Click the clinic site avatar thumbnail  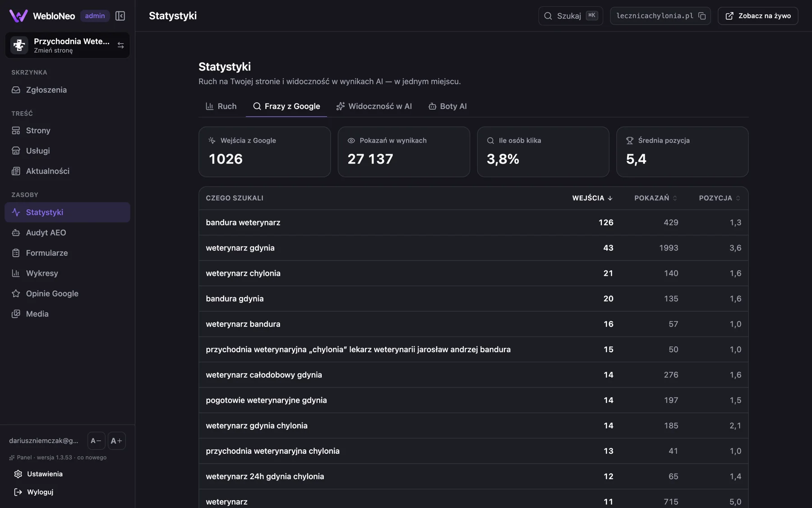[x=19, y=45]
